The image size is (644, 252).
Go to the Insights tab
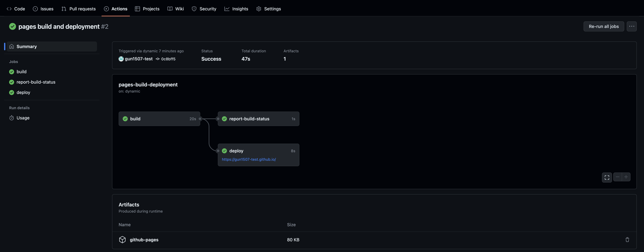tap(236, 9)
